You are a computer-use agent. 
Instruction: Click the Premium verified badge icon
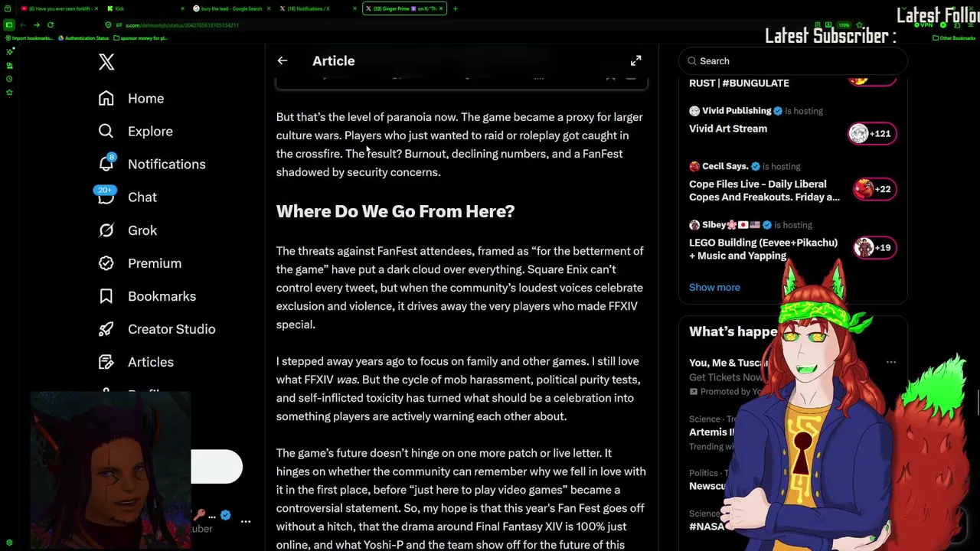tap(106, 263)
